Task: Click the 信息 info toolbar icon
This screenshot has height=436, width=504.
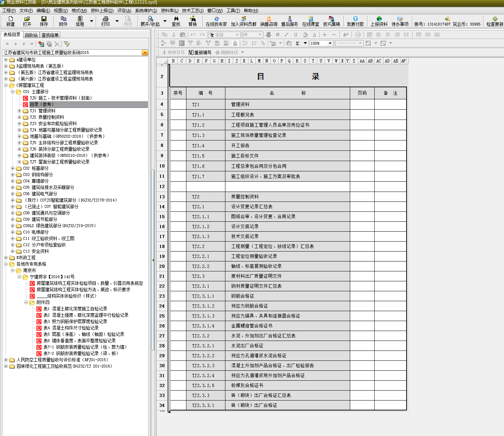Action: [x=80, y=21]
